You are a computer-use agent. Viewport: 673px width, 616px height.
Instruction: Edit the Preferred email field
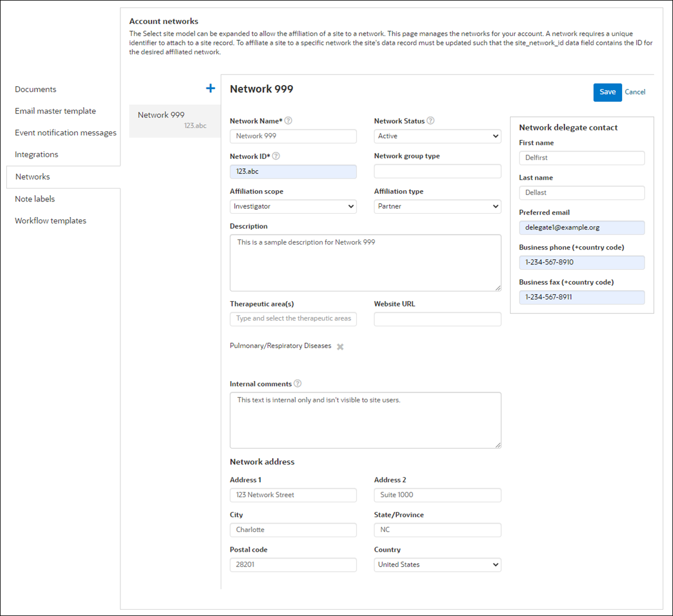(582, 228)
